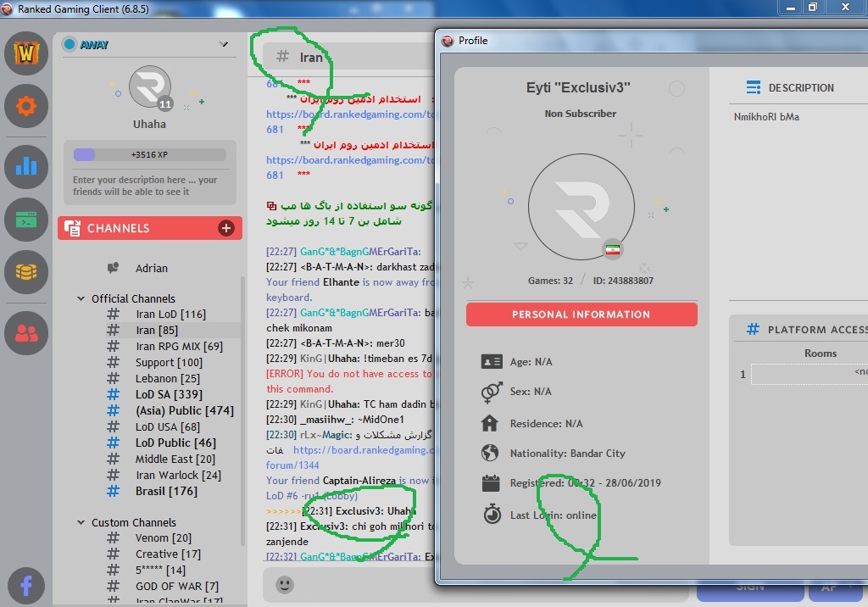Open the emoji smiley picker
Screen dimensions: 868x607
(x=285, y=584)
